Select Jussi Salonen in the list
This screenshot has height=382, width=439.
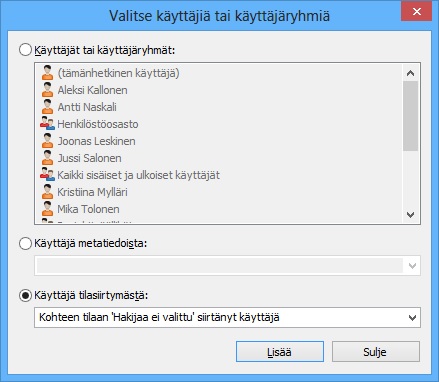click(89, 158)
